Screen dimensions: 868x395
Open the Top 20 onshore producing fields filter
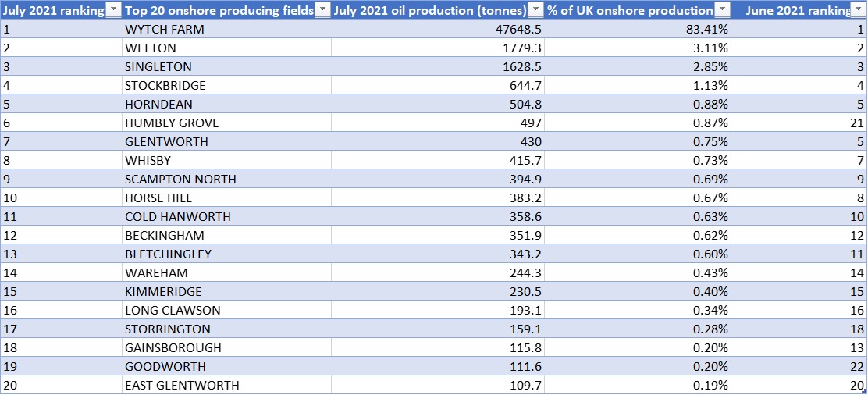(x=323, y=10)
